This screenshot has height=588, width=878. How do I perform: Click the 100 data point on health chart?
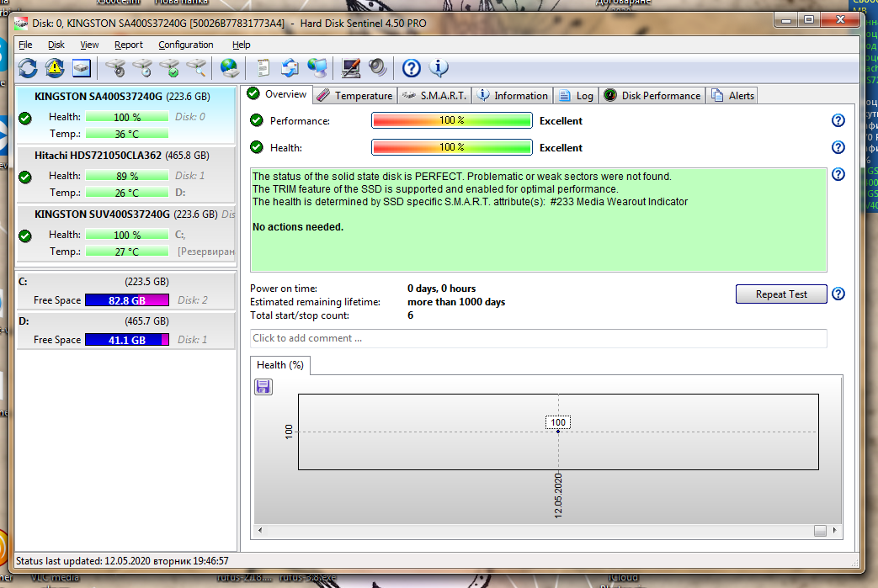[x=558, y=432]
